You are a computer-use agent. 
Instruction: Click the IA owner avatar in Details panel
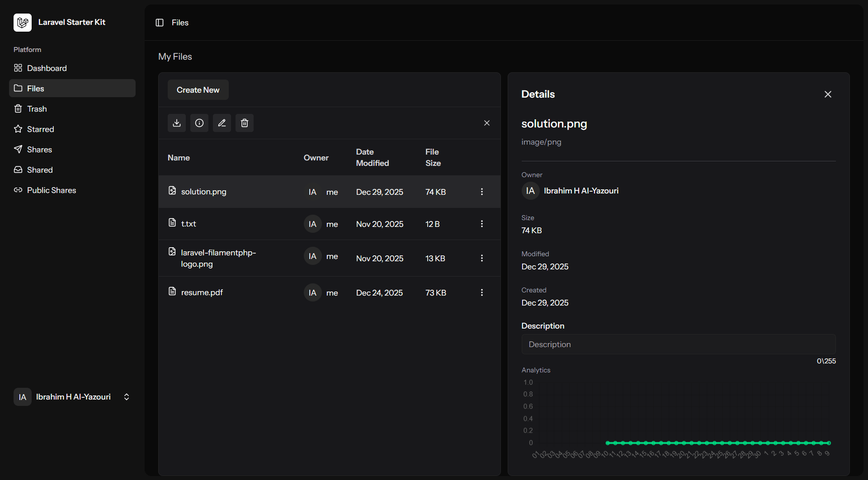click(530, 191)
